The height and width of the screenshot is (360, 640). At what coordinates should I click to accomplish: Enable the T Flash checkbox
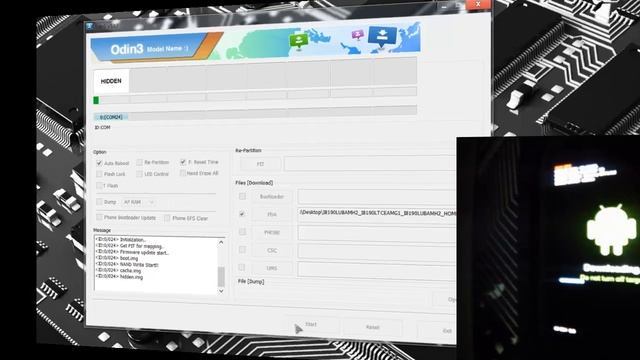coord(99,185)
